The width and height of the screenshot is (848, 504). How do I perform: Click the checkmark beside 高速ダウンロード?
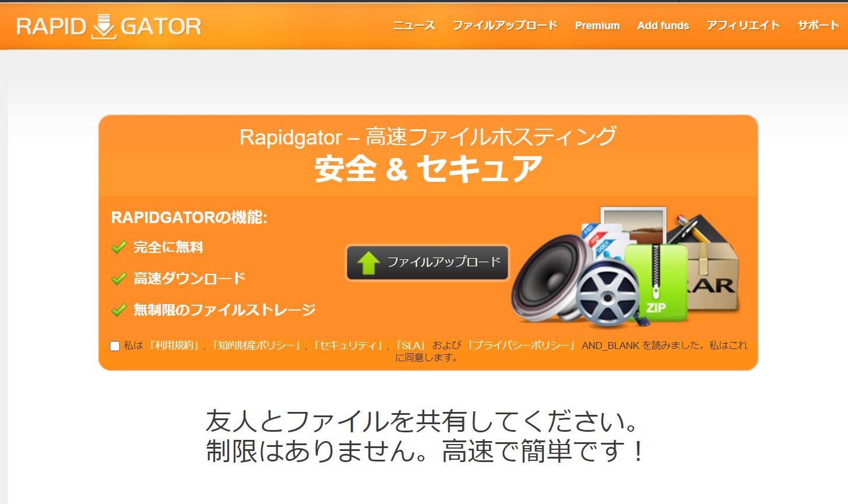point(119,279)
